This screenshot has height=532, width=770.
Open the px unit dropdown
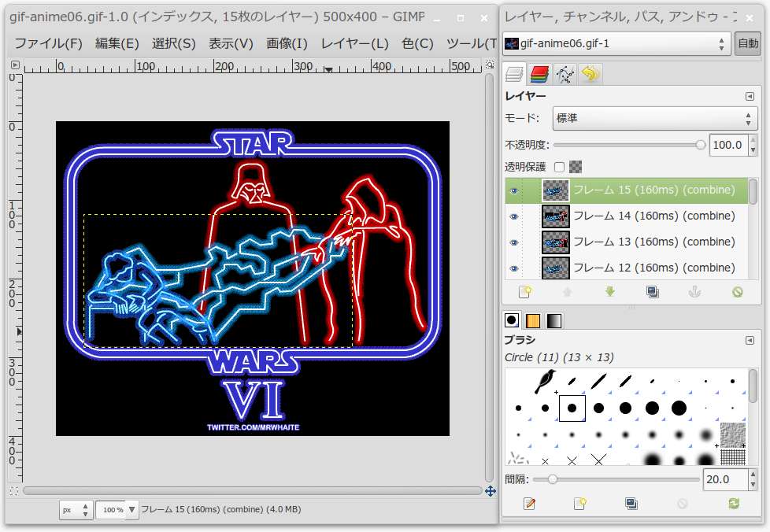75,510
